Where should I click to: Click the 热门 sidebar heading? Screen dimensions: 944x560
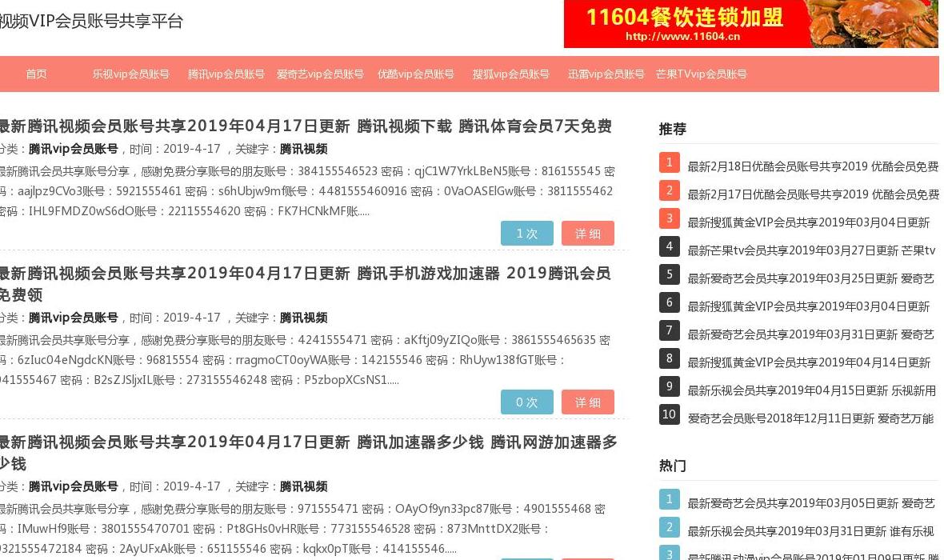(x=673, y=466)
